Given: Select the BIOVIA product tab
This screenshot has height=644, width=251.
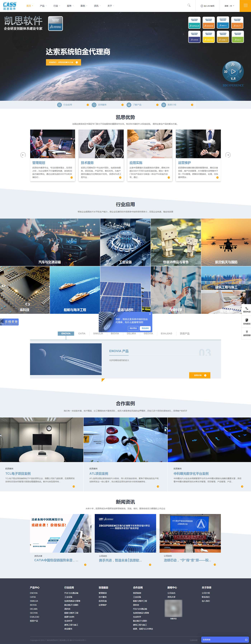Looking at the screenshot, I should [115, 333].
